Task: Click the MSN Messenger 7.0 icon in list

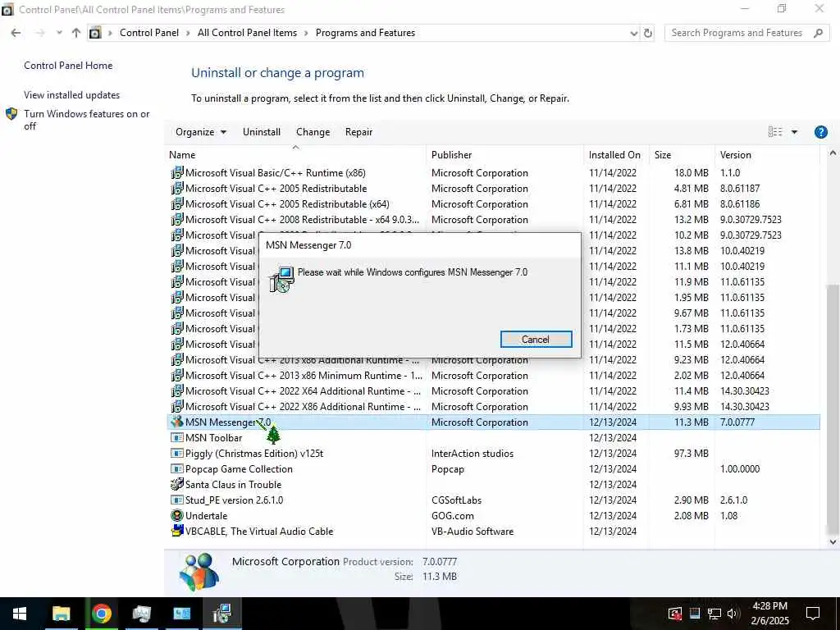Action: coord(177,422)
